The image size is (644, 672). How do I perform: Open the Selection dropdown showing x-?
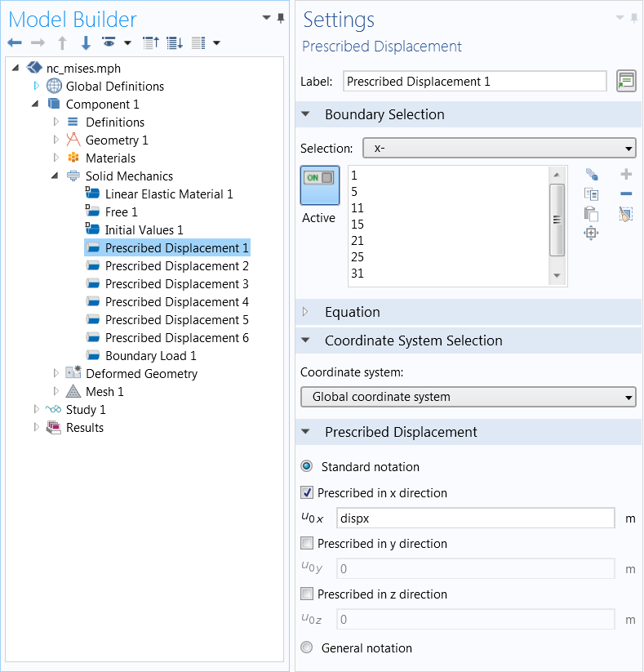(x=500, y=149)
